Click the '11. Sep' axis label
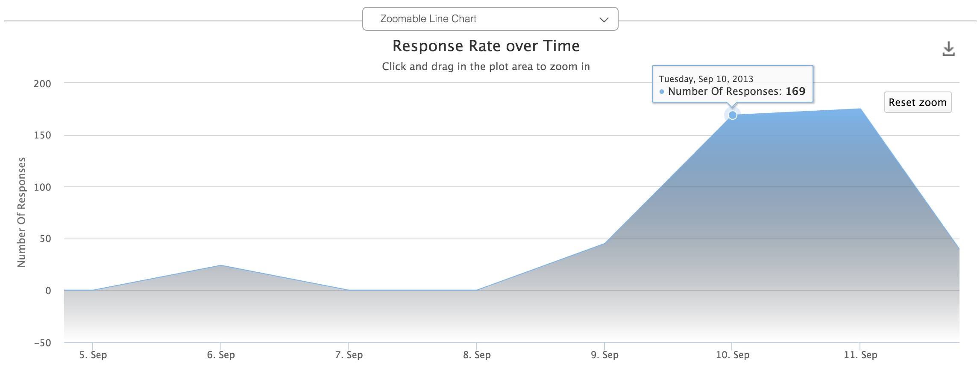Image resolution: width=980 pixels, height=371 pixels. 860,355
